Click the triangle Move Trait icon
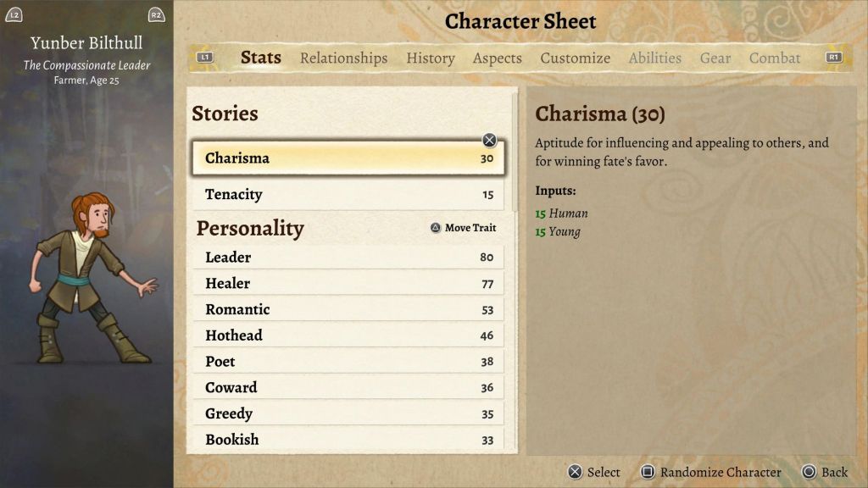This screenshot has width=868, height=488. [436, 228]
